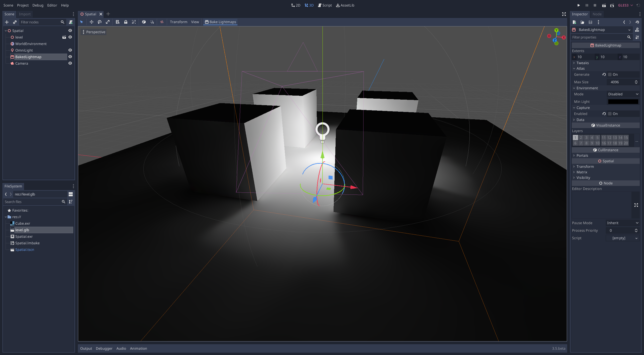
Task: Open the scene history icon in Inspector toolbar
Action: pos(637,22)
